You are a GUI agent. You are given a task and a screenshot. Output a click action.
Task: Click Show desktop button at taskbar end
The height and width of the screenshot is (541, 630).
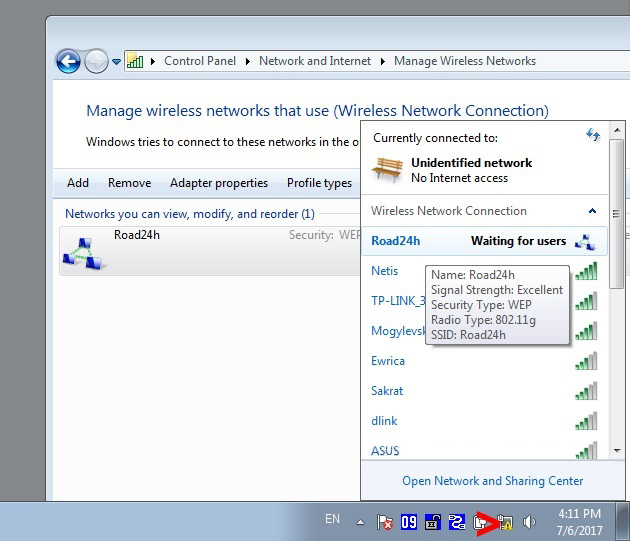coord(623,521)
